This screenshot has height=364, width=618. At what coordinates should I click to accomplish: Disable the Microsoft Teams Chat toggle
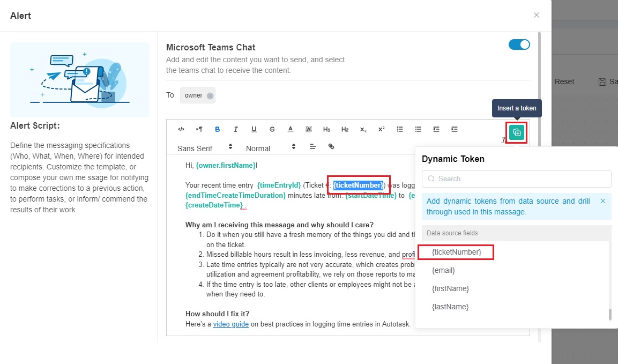[x=519, y=44]
